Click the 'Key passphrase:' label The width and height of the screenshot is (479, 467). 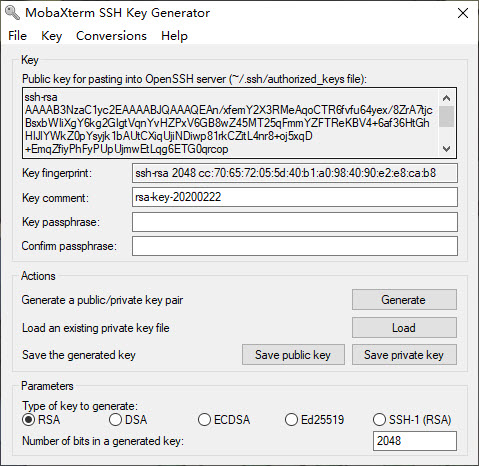(x=61, y=222)
